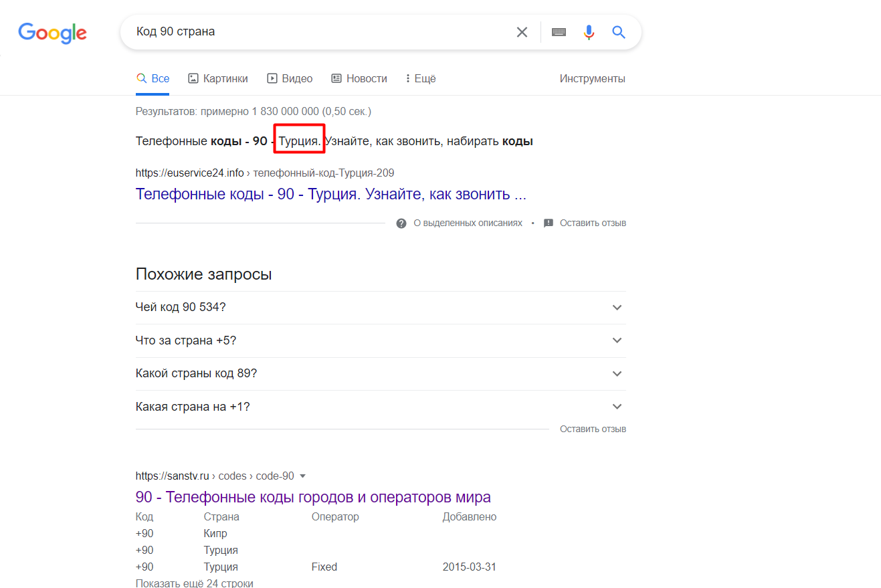Switch to the Новости tab
The image size is (881, 588).
pos(359,78)
